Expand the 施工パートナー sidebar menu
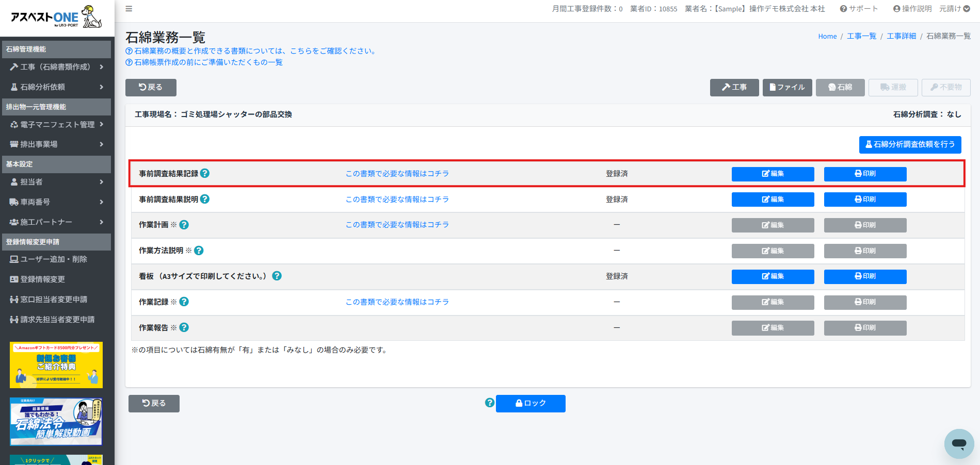This screenshot has width=980, height=465. 57,222
